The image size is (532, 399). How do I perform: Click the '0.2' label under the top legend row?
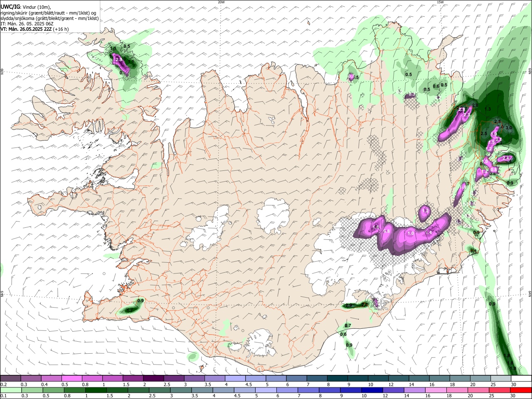(x=4, y=384)
